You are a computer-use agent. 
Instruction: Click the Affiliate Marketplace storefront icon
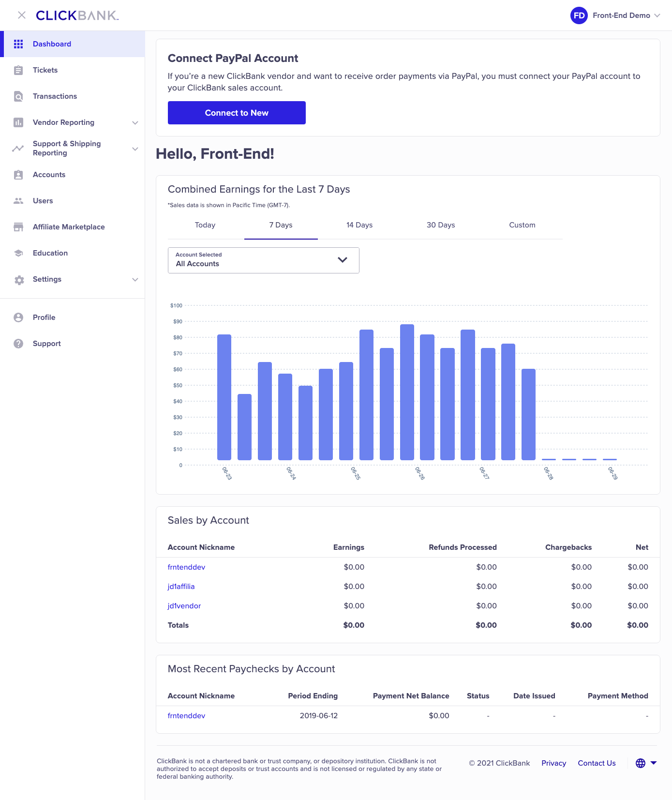tap(18, 227)
